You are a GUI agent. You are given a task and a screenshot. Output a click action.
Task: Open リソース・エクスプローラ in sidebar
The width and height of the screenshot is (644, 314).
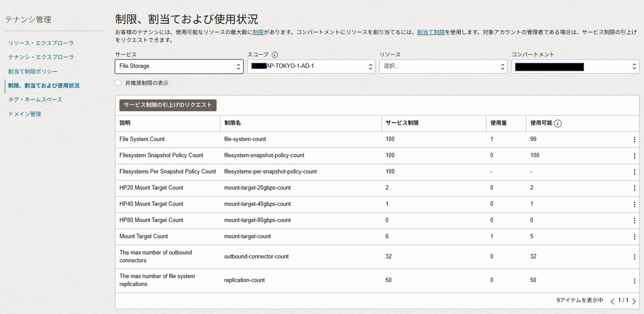pos(41,43)
